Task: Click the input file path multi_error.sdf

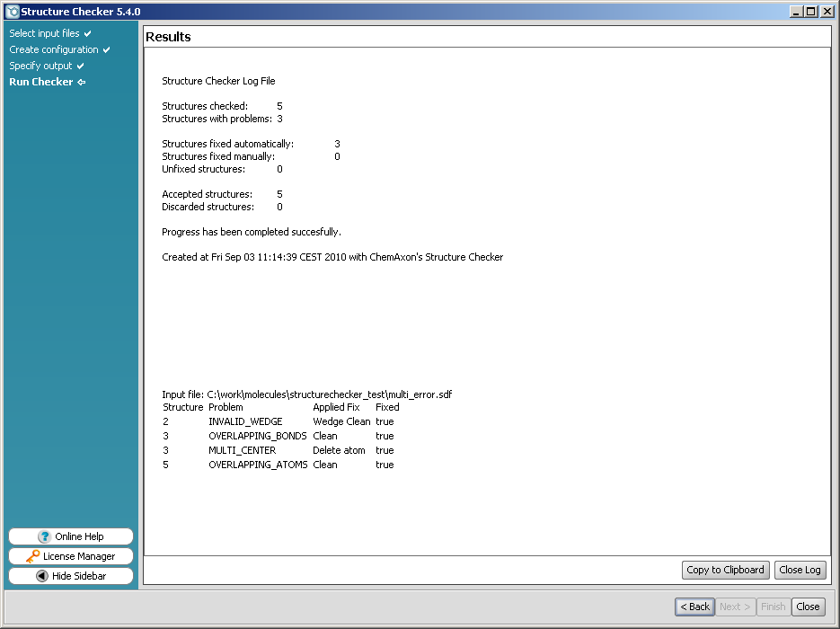Action: pyautogui.click(x=329, y=394)
